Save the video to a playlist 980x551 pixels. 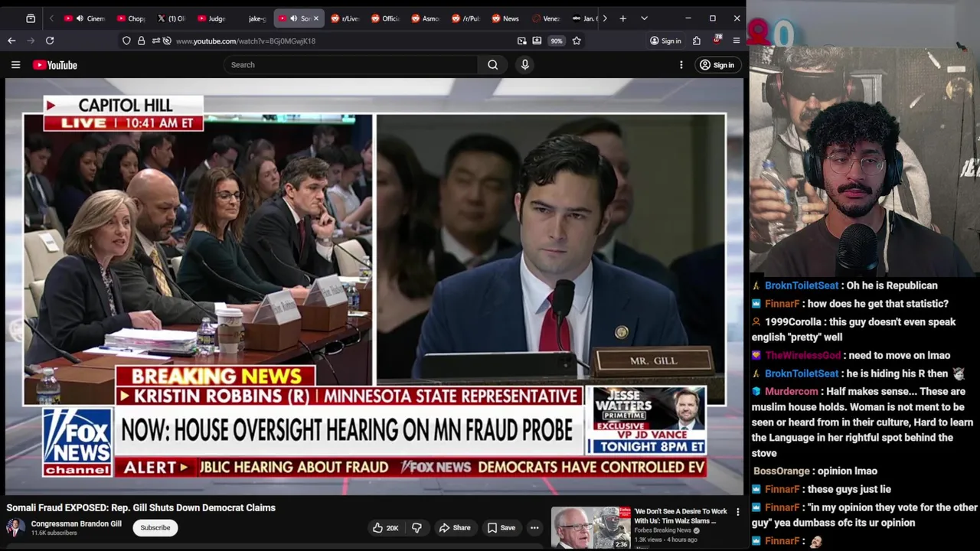click(501, 527)
